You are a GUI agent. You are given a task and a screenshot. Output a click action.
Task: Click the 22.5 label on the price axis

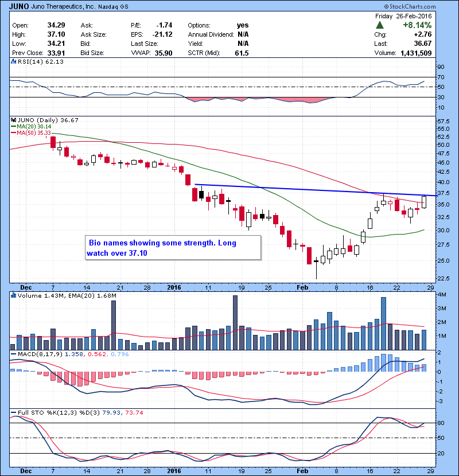coord(443,278)
